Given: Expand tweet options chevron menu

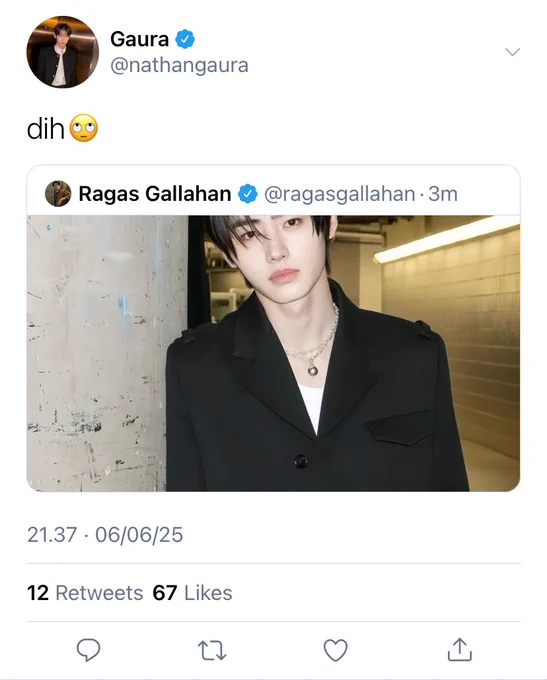Looking at the screenshot, I should (x=512, y=52).
